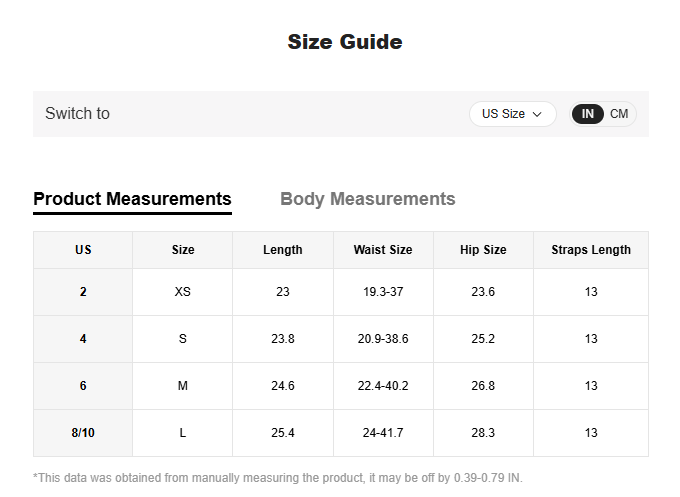Click the US size 8/10 row label
Screen dimensions: 680x497
coord(83,433)
